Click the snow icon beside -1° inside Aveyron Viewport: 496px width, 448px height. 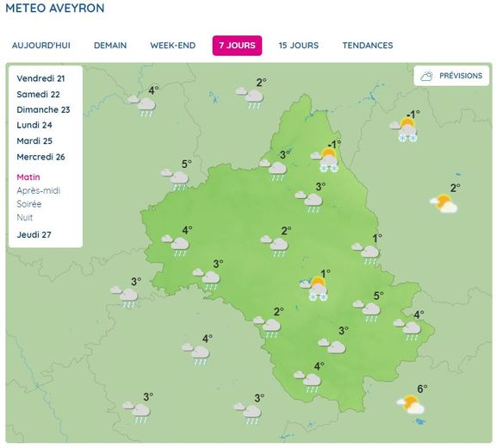(x=325, y=160)
